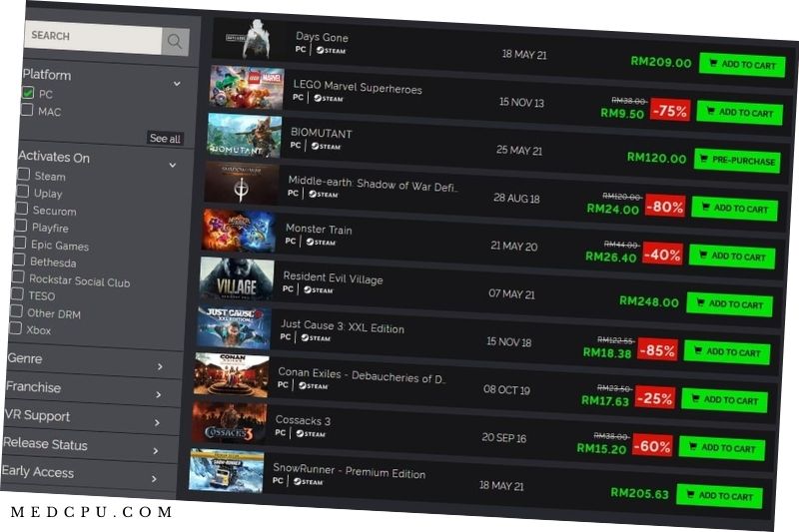Add Monster Train to cart
Viewport: 799px width, 532px height.
(732, 257)
